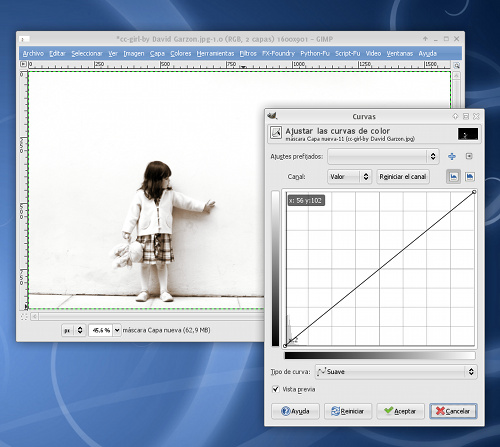
Task: Select the logarithmic histogram toggle
Action: pos(470,177)
